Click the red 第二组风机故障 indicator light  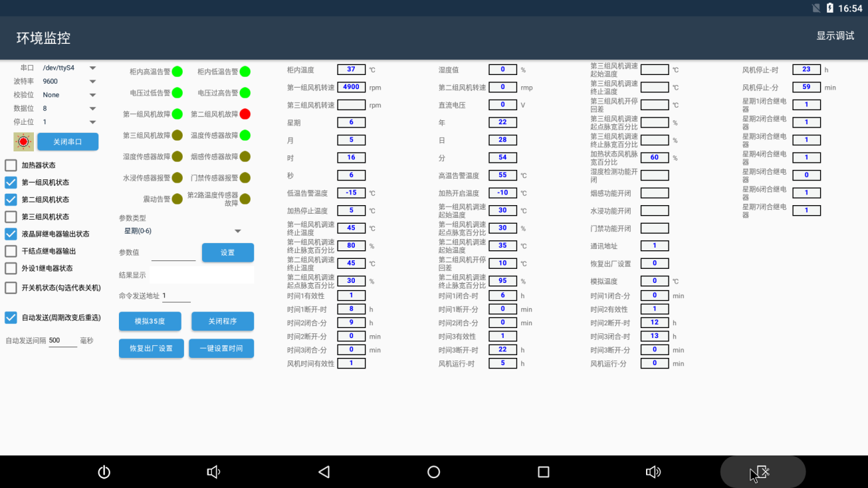245,114
